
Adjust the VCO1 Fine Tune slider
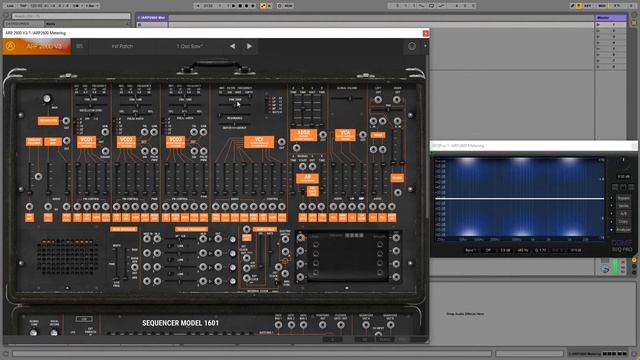click(91, 104)
